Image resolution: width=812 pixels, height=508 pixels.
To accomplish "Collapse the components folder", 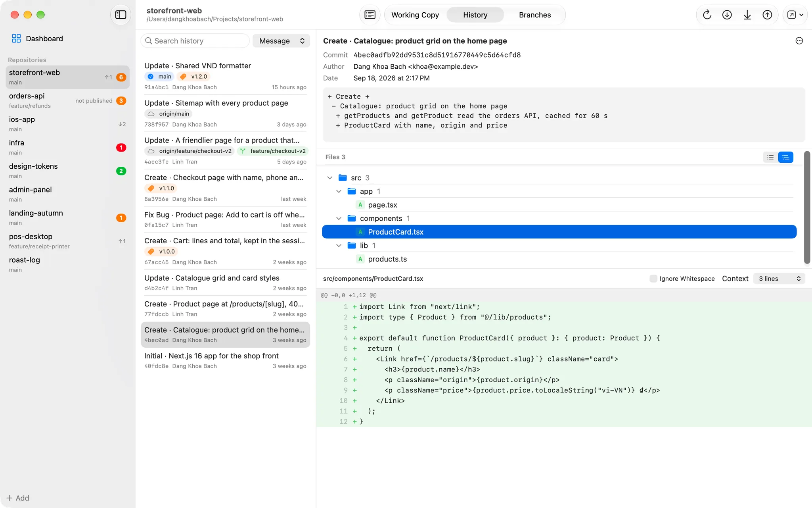I will click(339, 218).
